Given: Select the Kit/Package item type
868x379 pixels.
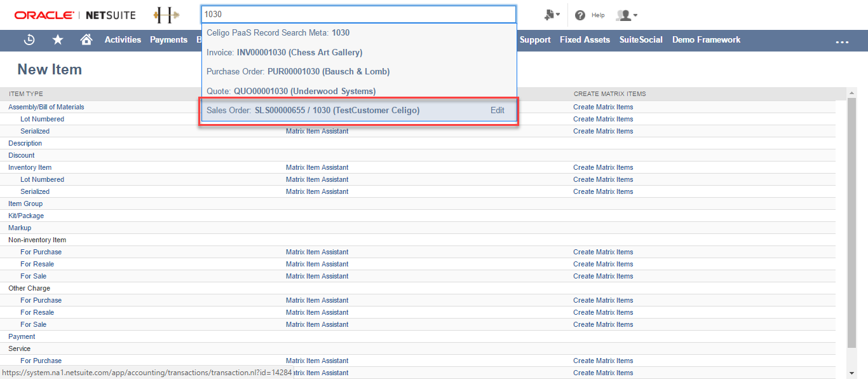Looking at the screenshot, I should click(26, 216).
